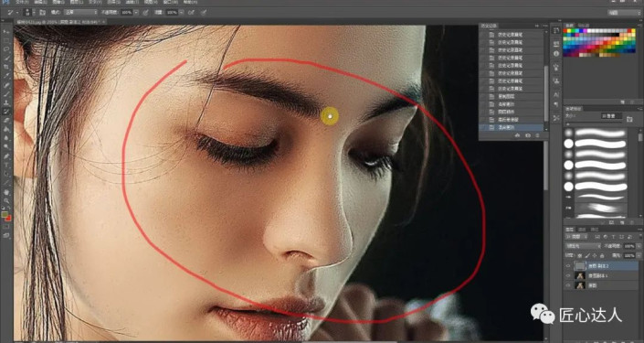Select the Crop tool
The height and width of the screenshot is (343, 644).
[x=6, y=67]
